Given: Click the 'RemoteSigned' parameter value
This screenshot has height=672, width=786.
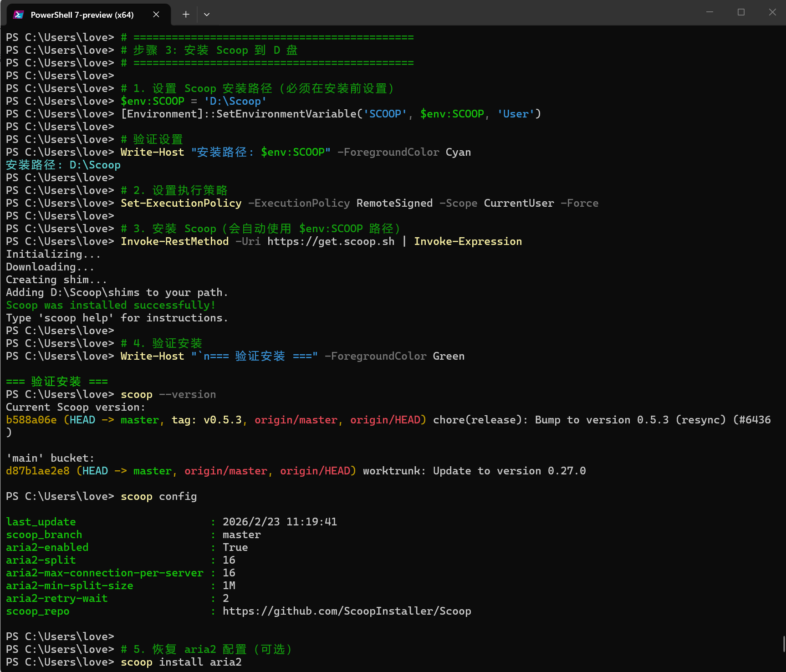Looking at the screenshot, I should pos(395,203).
